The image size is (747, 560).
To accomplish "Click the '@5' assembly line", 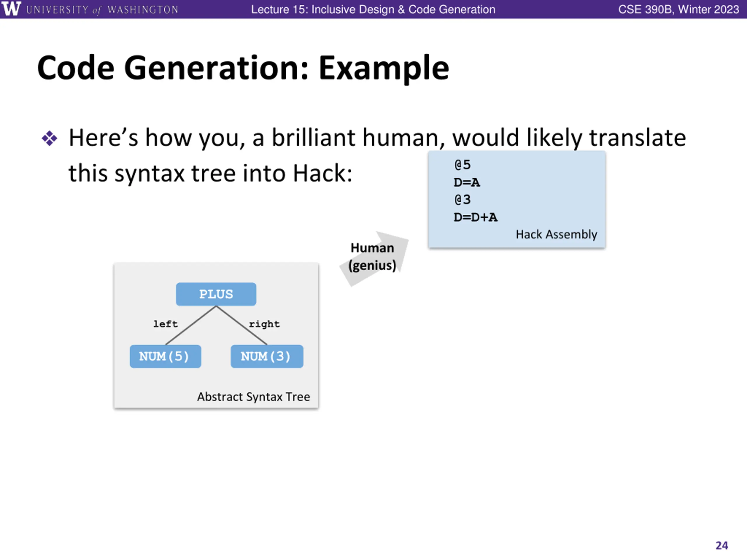I will (462, 165).
